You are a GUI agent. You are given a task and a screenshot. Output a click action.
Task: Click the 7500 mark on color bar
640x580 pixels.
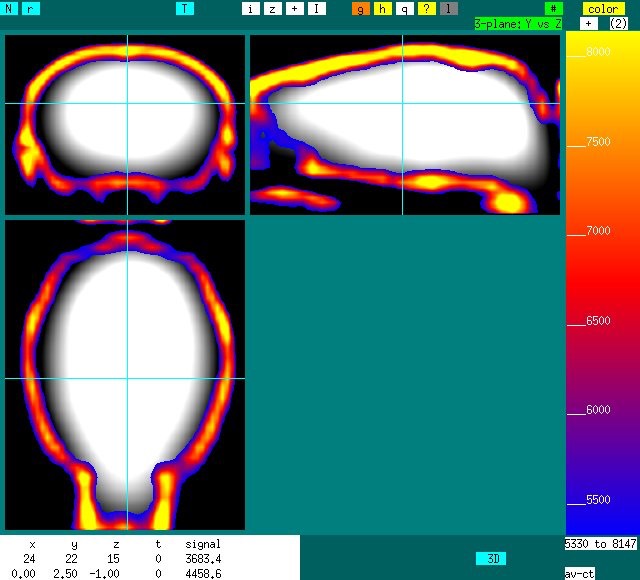click(x=598, y=142)
